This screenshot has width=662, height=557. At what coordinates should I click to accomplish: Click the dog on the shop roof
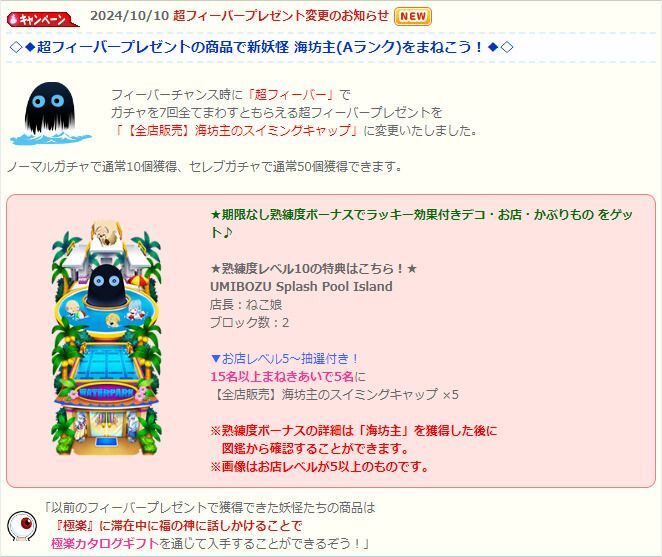(x=104, y=234)
